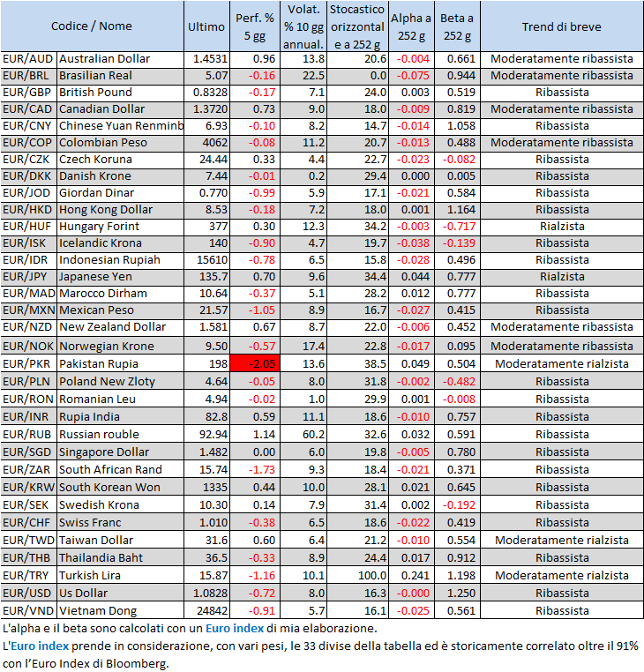Select 'Singapore Dollar' name cell

[x=121, y=452]
